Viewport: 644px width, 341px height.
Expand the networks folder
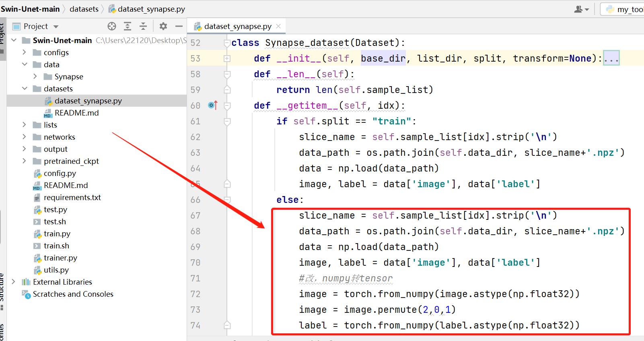(x=25, y=137)
